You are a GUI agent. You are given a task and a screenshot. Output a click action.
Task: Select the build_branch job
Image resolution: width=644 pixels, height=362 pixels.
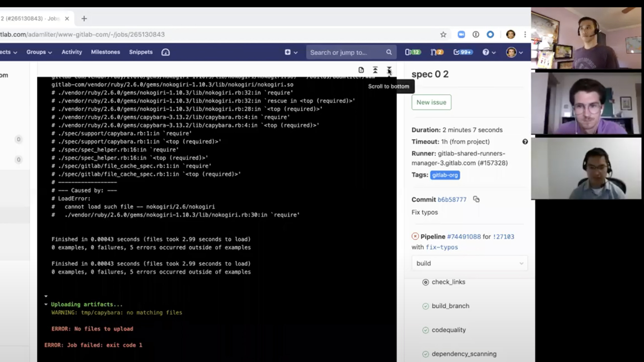[x=450, y=306]
